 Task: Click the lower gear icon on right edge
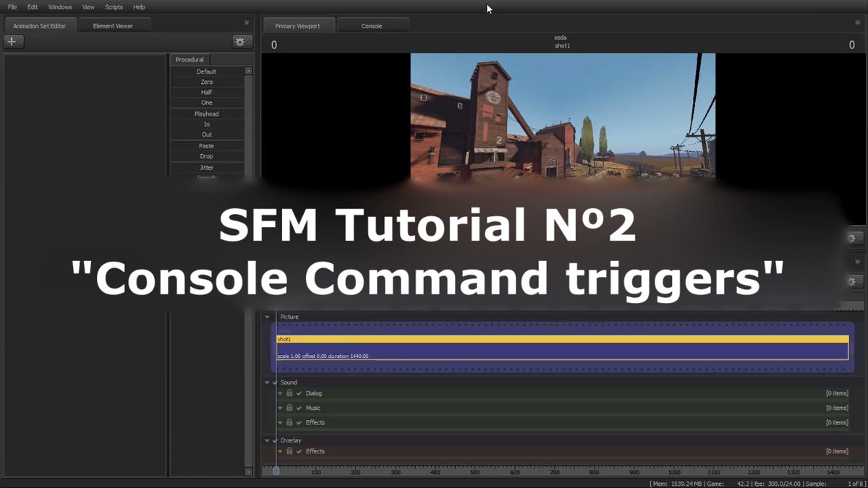[x=853, y=281]
